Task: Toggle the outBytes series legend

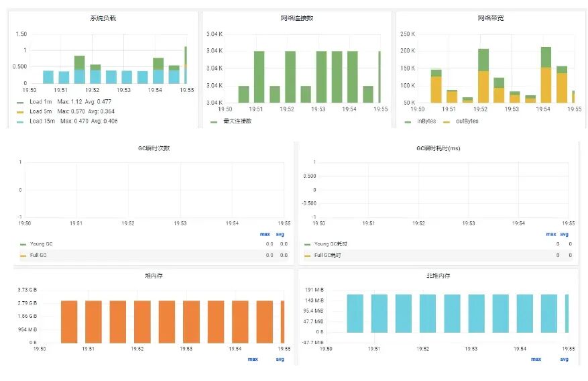Action: click(467, 121)
